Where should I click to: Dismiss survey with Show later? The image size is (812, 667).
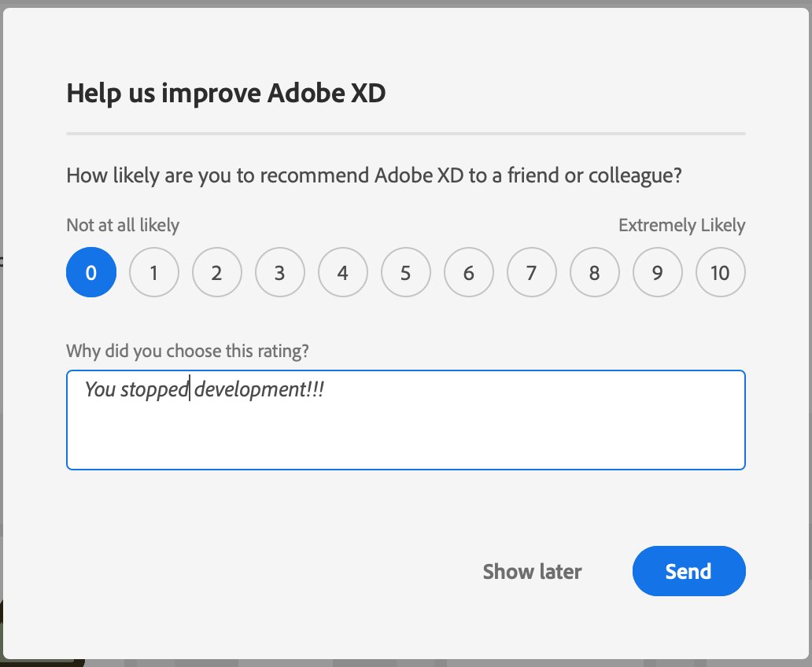533,572
